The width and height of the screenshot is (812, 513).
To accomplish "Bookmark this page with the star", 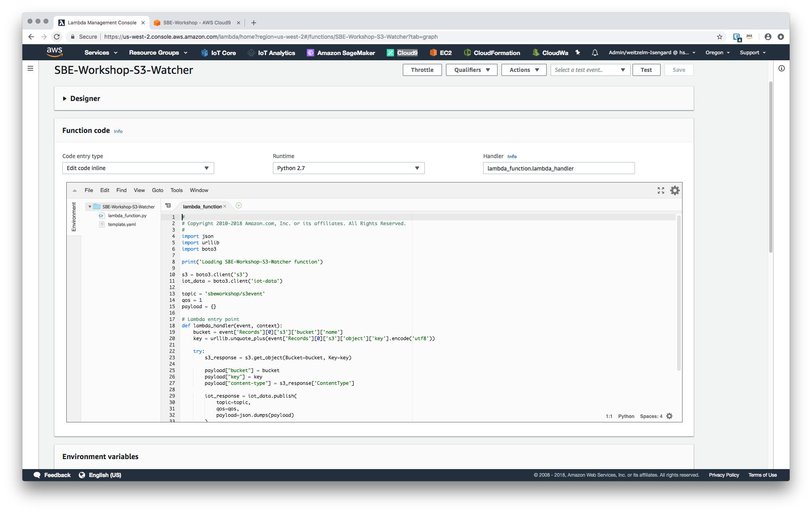I will tap(720, 37).
